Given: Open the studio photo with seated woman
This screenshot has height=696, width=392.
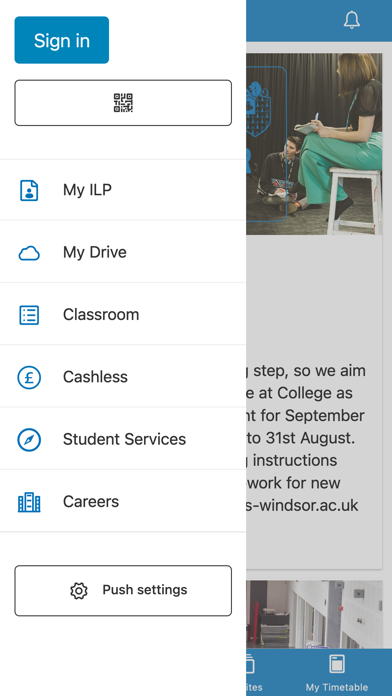Looking at the screenshot, I should point(314,144).
